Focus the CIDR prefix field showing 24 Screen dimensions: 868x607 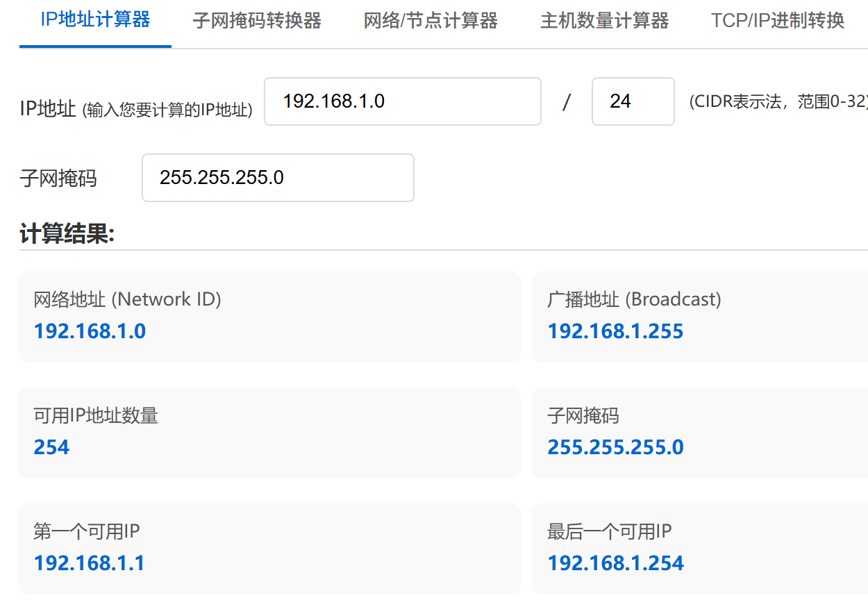point(633,101)
